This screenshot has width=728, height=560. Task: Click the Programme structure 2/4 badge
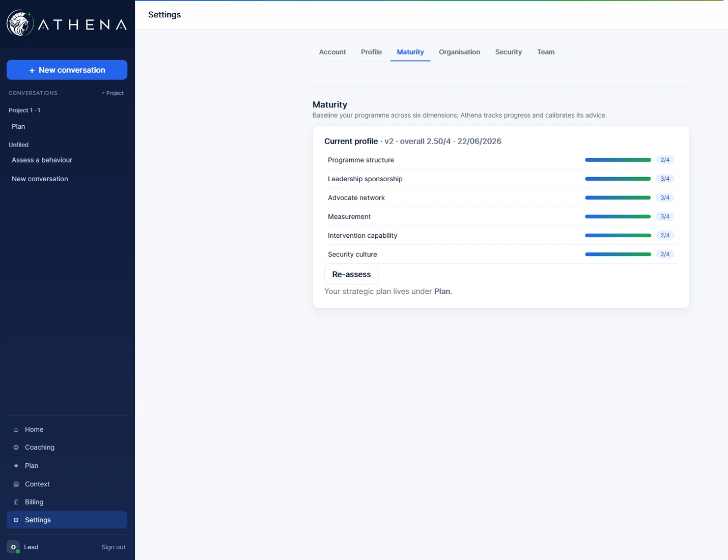click(665, 160)
